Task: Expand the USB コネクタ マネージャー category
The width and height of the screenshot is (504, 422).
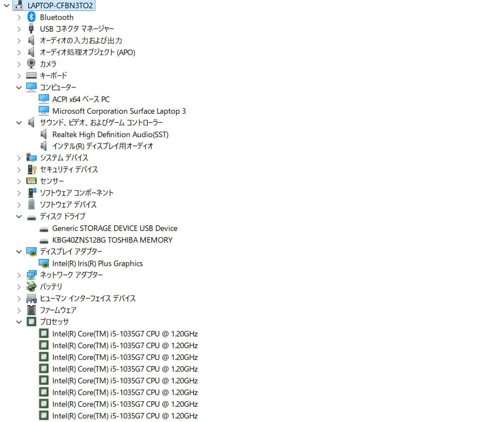Action: (x=19, y=29)
